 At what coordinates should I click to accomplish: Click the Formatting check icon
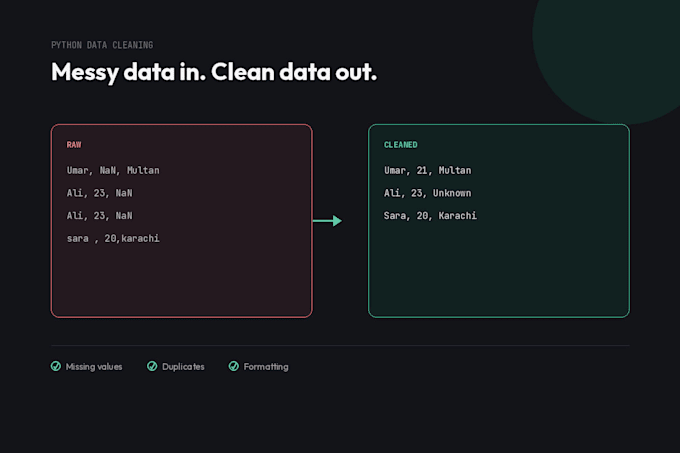click(233, 366)
